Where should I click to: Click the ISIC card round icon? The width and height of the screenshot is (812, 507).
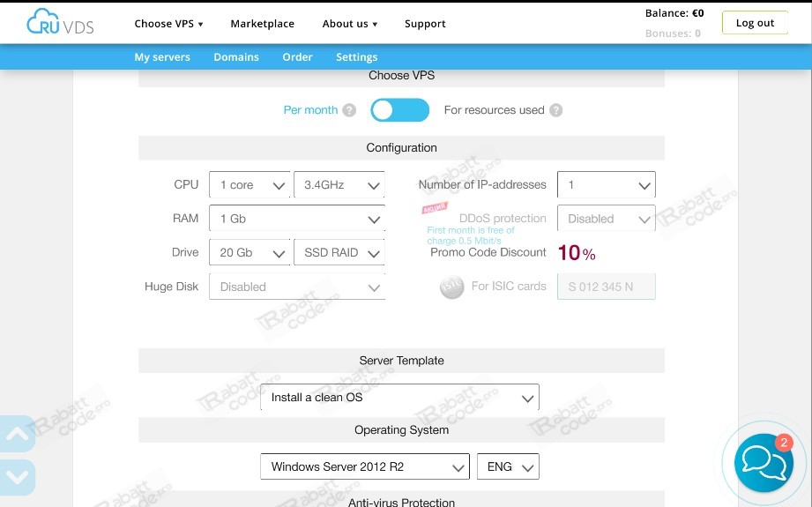[451, 287]
